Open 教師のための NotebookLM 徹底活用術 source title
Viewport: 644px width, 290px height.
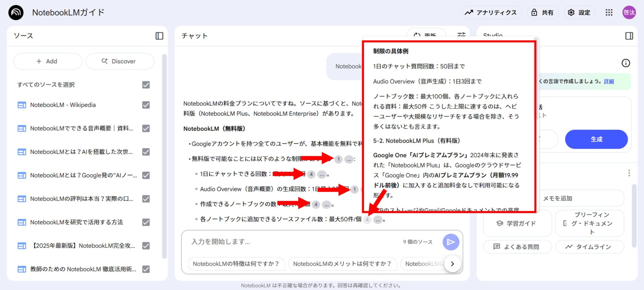(83, 269)
